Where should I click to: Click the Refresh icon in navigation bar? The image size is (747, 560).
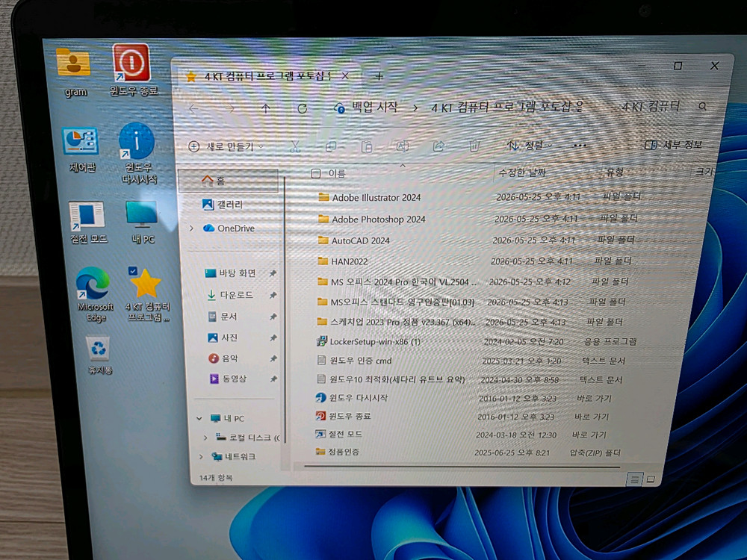(x=302, y=108)
